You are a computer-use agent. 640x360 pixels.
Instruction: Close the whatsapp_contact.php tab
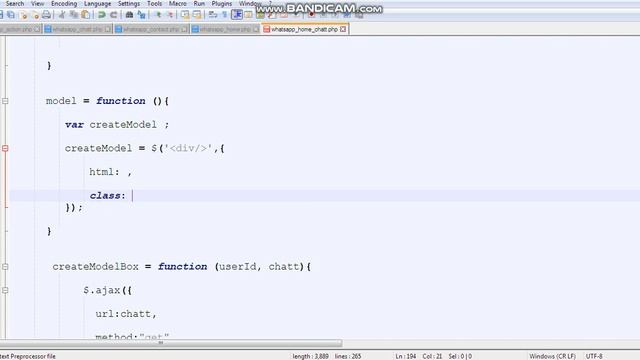pos(184,29)
